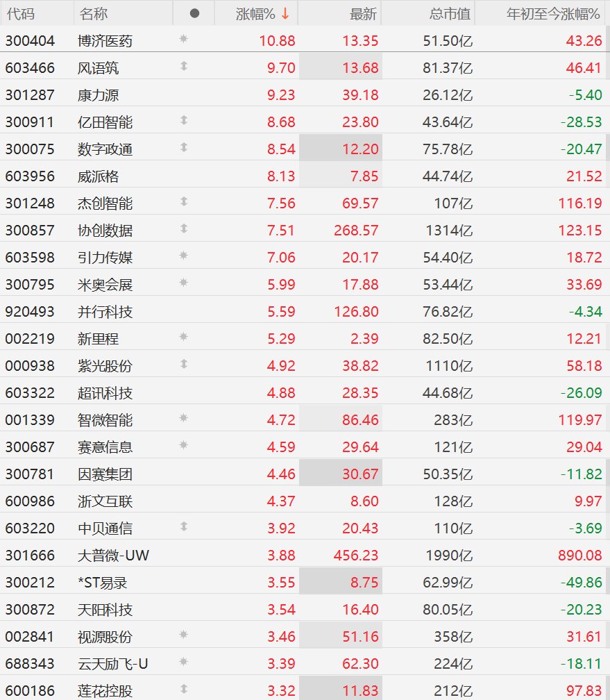610x700 pixels.
Task: Click the 涨幅% column header label
Action: pyautogui.click(x=255, y=14)
